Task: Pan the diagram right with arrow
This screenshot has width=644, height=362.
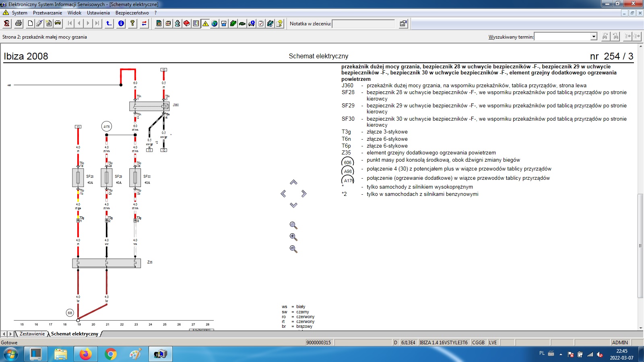Action: pos(304,194)
